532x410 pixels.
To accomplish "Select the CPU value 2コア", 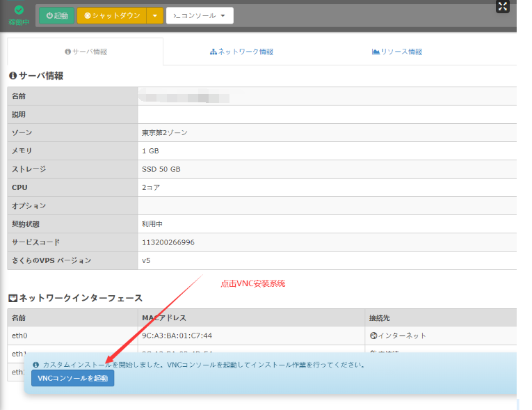I will (151, 187).
